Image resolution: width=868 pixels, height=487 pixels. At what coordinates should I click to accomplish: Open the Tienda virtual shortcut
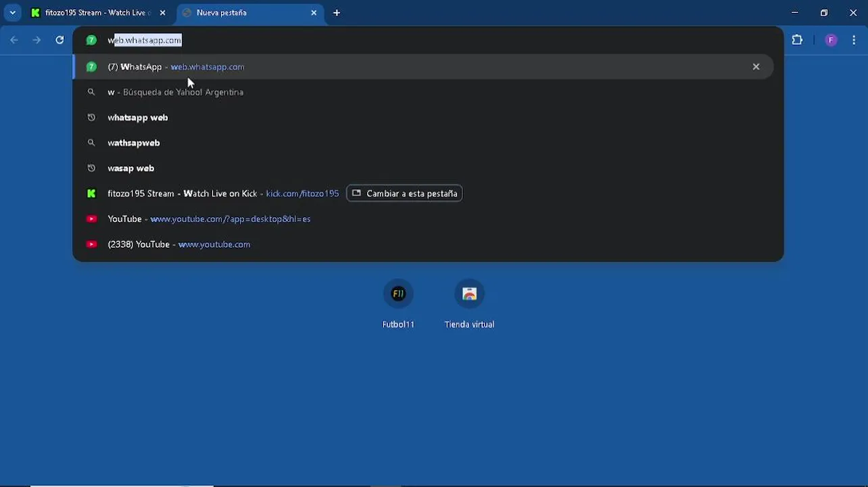point(469,303)
